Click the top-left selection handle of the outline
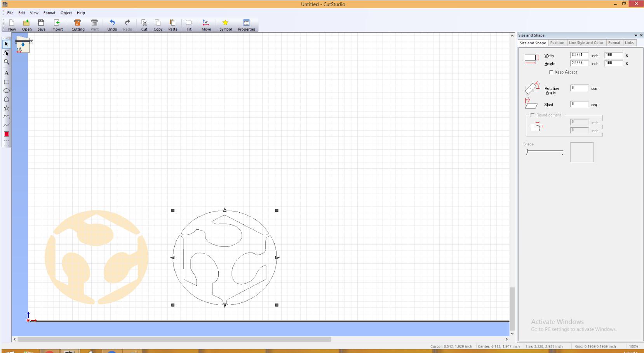This screenshot has width=644, height=353. [x=173, y=210]
